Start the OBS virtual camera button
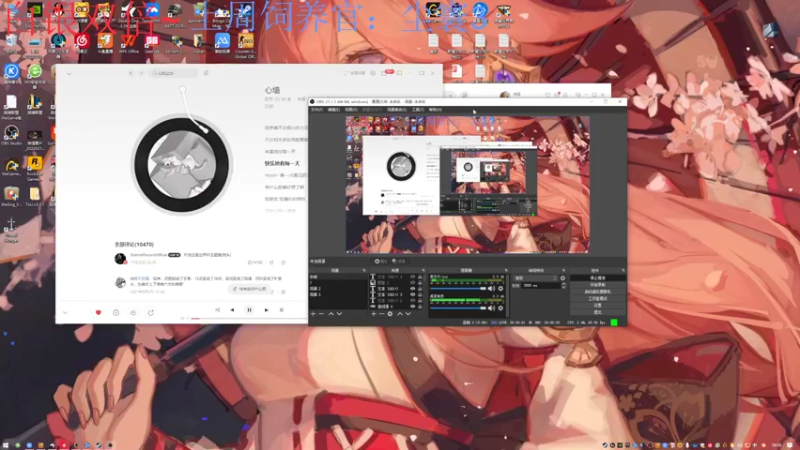 pos(597,292)
